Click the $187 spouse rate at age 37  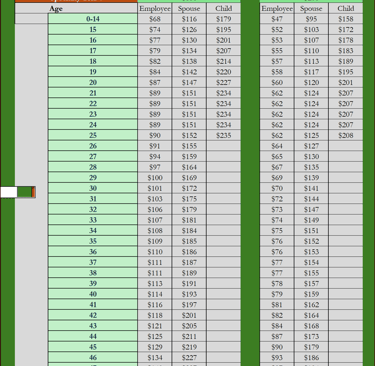click(189, 262)
